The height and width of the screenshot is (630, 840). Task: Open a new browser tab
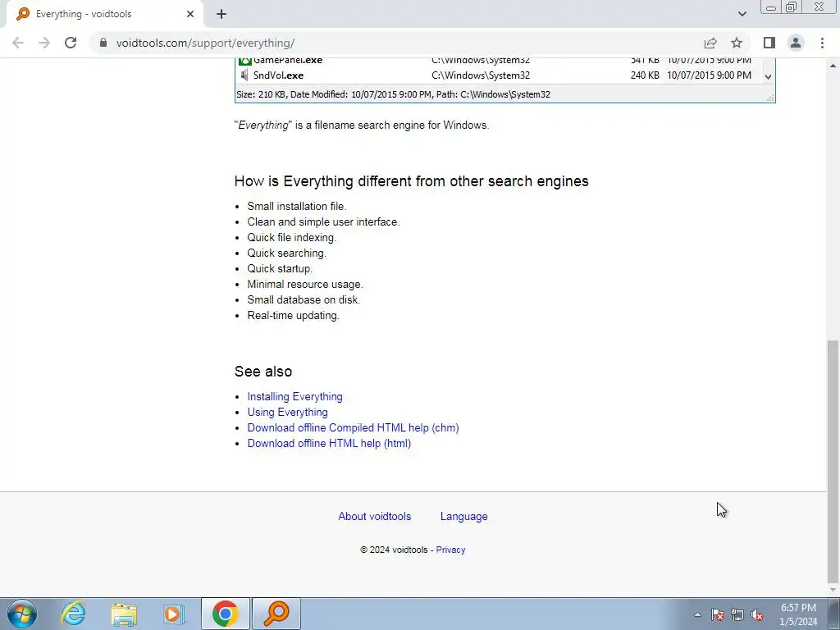click(x=221, y=14)
